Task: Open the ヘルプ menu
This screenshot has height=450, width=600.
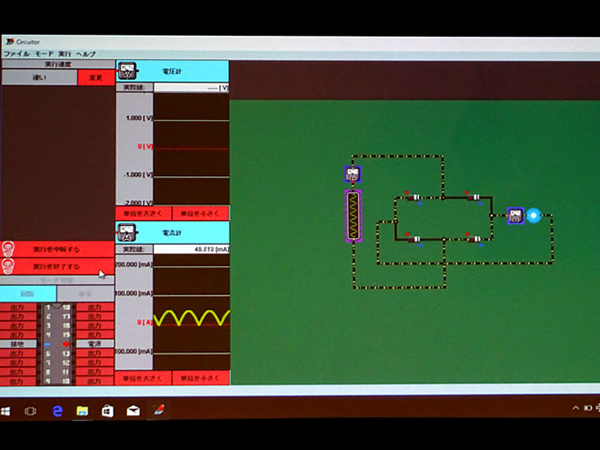Action: 86,52
